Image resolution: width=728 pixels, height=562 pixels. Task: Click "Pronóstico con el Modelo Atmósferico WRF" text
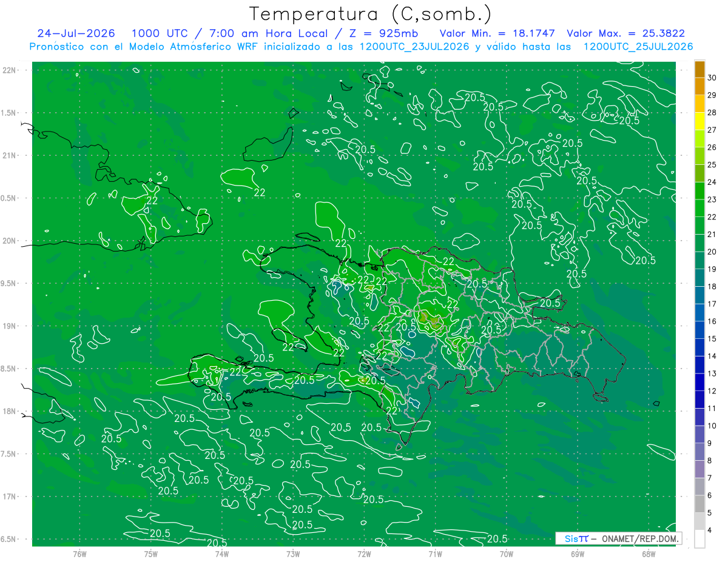[x=144, y=47]
